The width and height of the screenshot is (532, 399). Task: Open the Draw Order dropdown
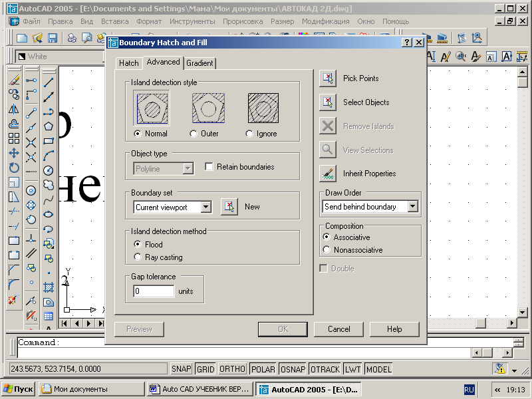coord(412,206)
